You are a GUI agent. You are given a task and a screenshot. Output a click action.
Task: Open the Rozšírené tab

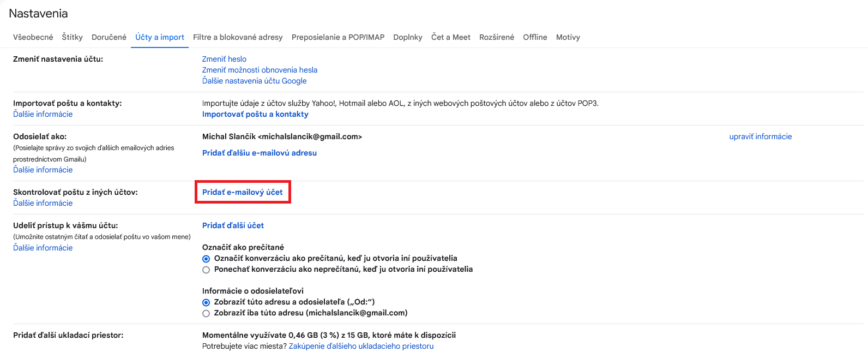point(497,37)
